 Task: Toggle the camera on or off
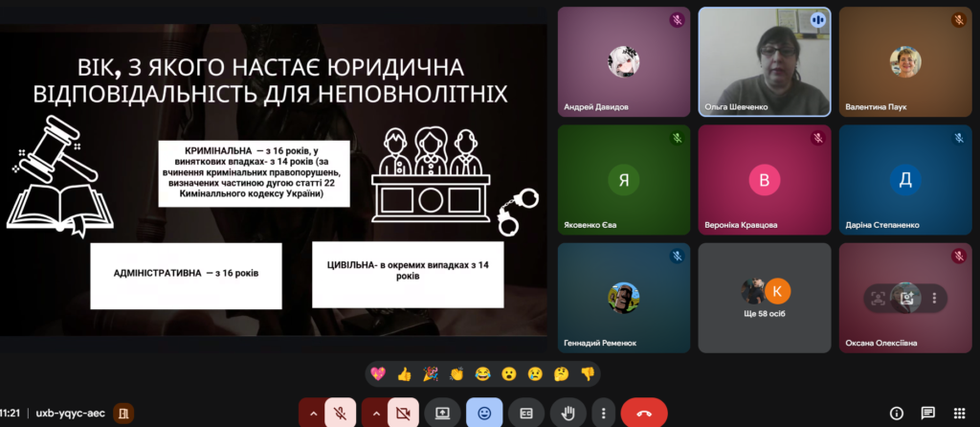[403, 413]
